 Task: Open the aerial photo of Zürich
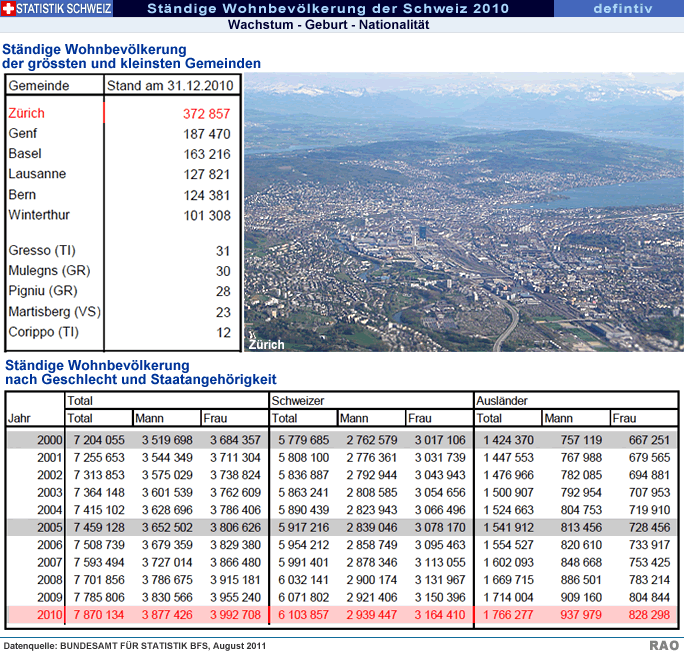point(464,211)
